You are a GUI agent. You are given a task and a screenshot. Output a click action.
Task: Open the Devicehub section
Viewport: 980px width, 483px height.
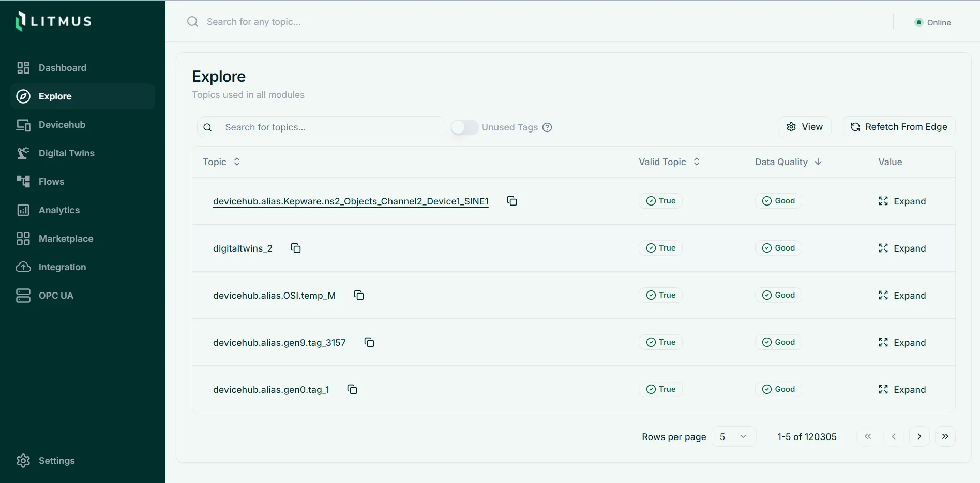[x=83, y=125]
